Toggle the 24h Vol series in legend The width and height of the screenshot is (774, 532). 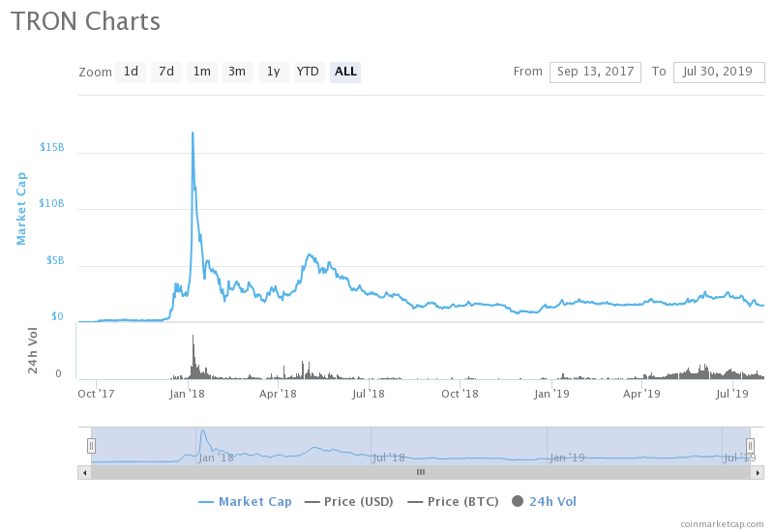click(545, 501)
